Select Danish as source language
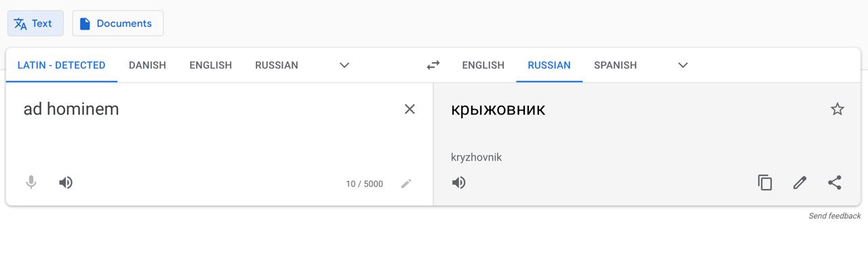 (x=147, y=65)
